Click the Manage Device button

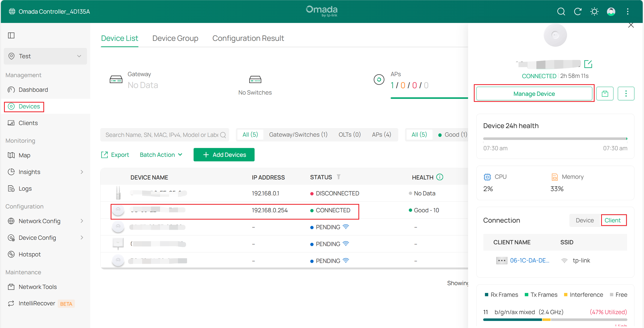click(x=534, y=94)
